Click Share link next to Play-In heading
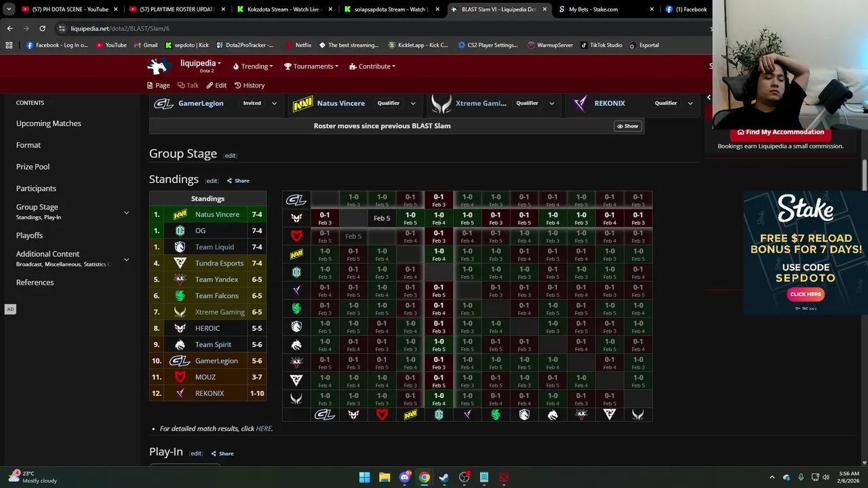This screenshot has height=488, width=868. point(222,453)
